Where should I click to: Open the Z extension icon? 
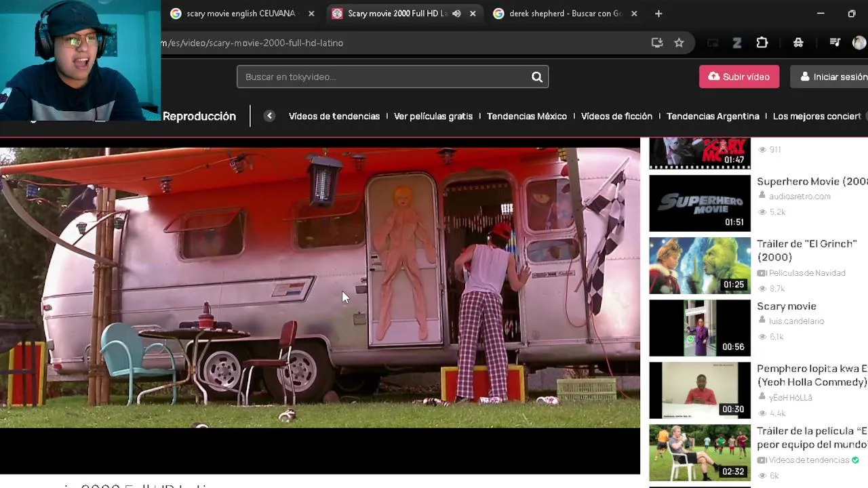pyautogui.click(x=736, y=43)
